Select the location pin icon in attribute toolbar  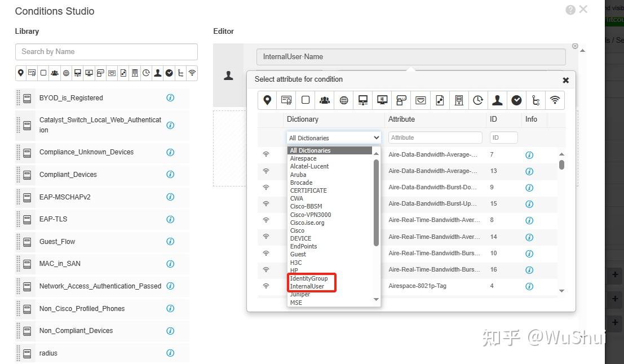point(267,100)
